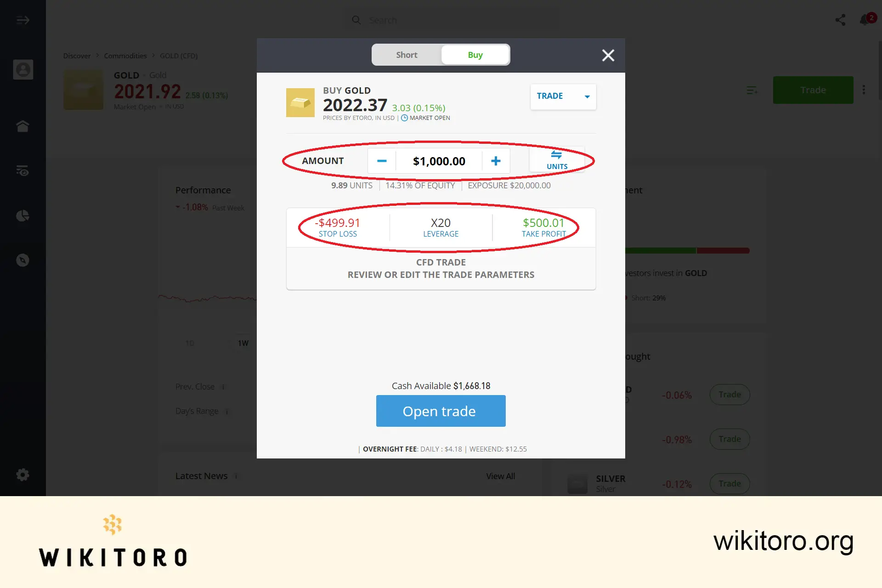Screen dimensions: 882x588
Task: Click the pie chart sidebar icon
Action: coord(23,215)
